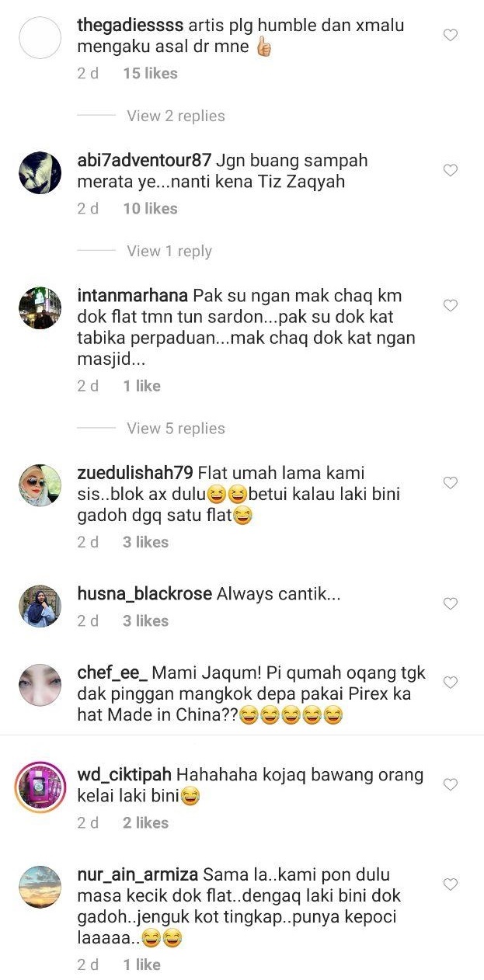The image size is (484, 980).
Task: View 15 likes on thegadiessss comment
Action: [151, 74]
